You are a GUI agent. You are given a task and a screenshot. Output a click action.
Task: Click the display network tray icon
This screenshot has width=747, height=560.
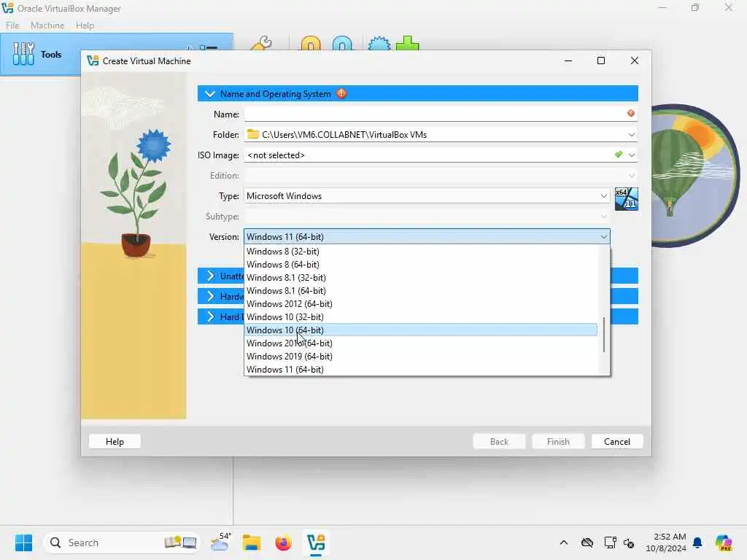609,542
